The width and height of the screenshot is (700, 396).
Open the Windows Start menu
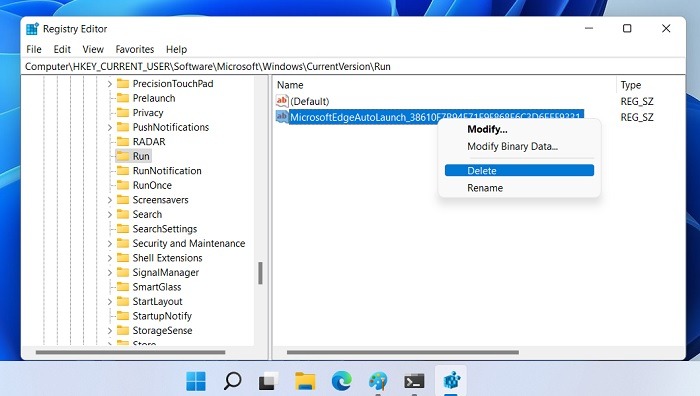(x=196, y=381)
